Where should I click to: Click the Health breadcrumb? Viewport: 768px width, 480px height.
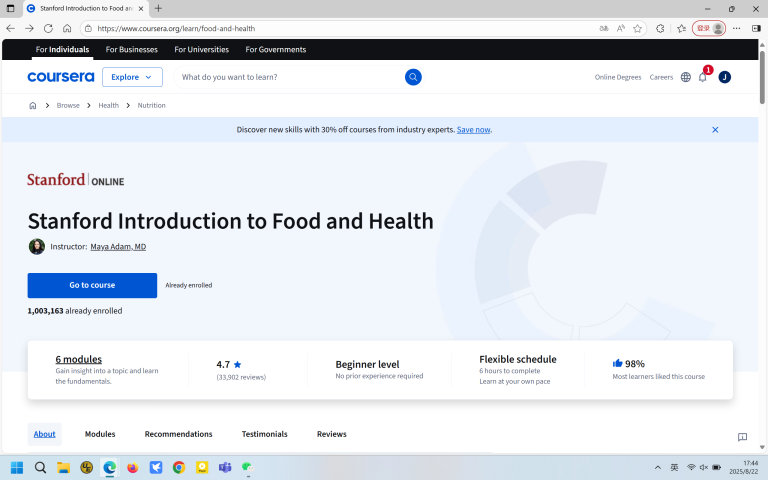[108, 105]
